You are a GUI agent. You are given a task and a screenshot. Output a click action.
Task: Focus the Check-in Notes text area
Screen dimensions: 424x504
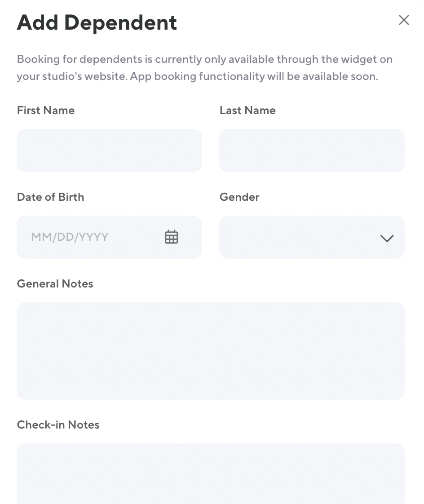click(211, 473)
